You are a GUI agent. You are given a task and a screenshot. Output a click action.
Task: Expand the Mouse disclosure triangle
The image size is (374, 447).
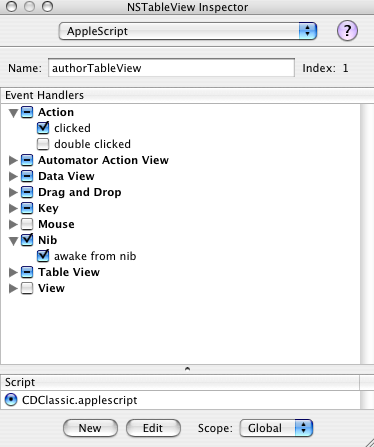[13, 224]
